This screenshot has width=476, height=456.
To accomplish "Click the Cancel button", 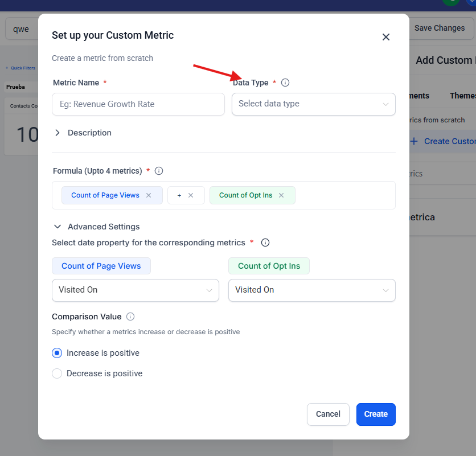I will [x=328, y=414].
